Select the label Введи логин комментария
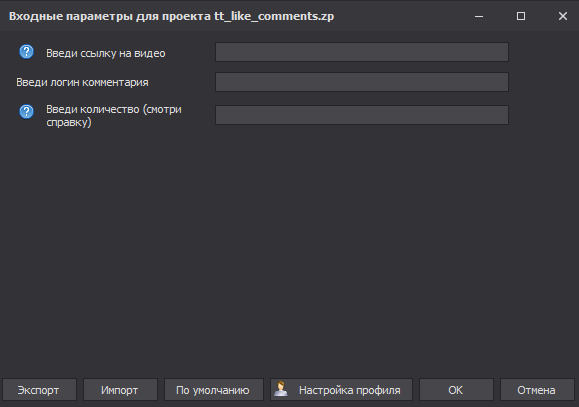The height and width of the screenshot is (407, 579). click(82, 82)
